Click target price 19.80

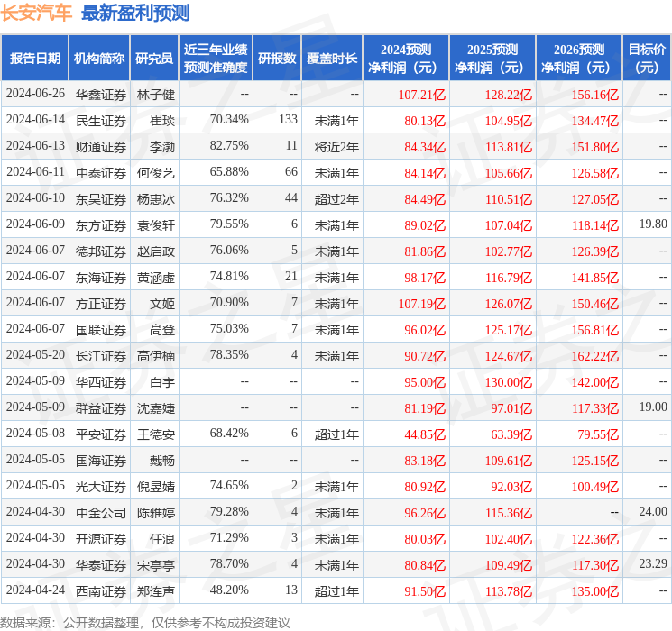pos(653,224)
